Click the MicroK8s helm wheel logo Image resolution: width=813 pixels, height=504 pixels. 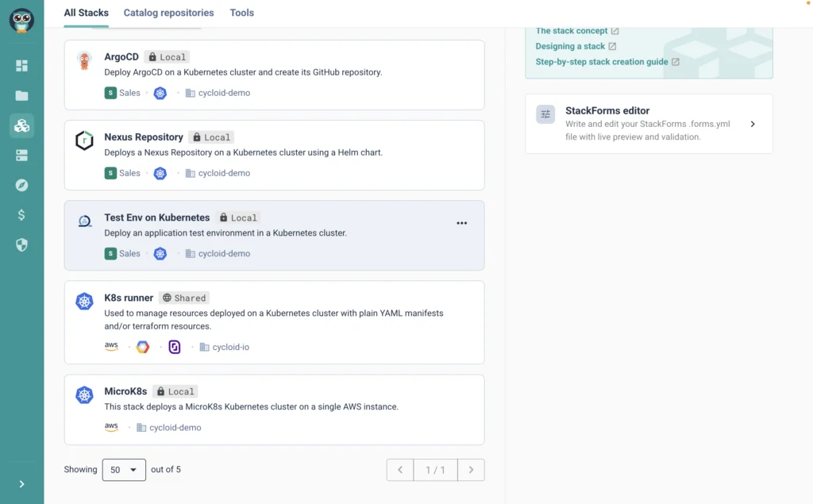84,395
